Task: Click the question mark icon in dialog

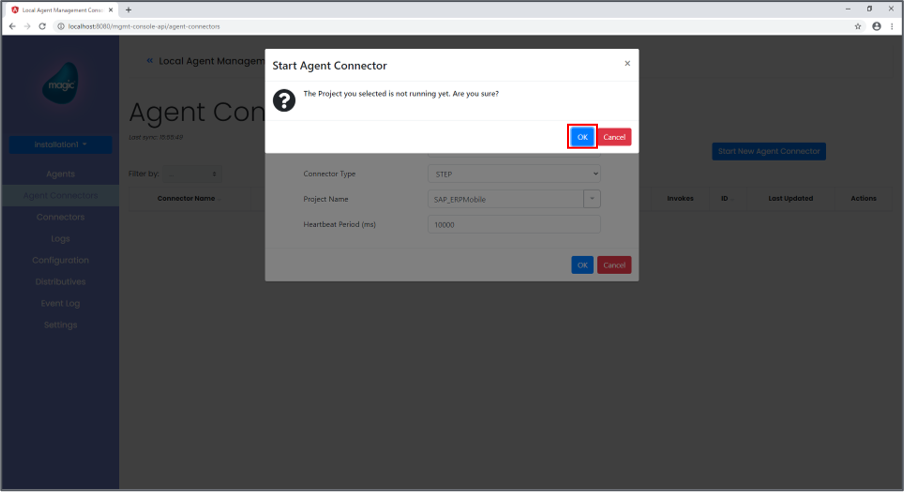Action: [283, 98]
